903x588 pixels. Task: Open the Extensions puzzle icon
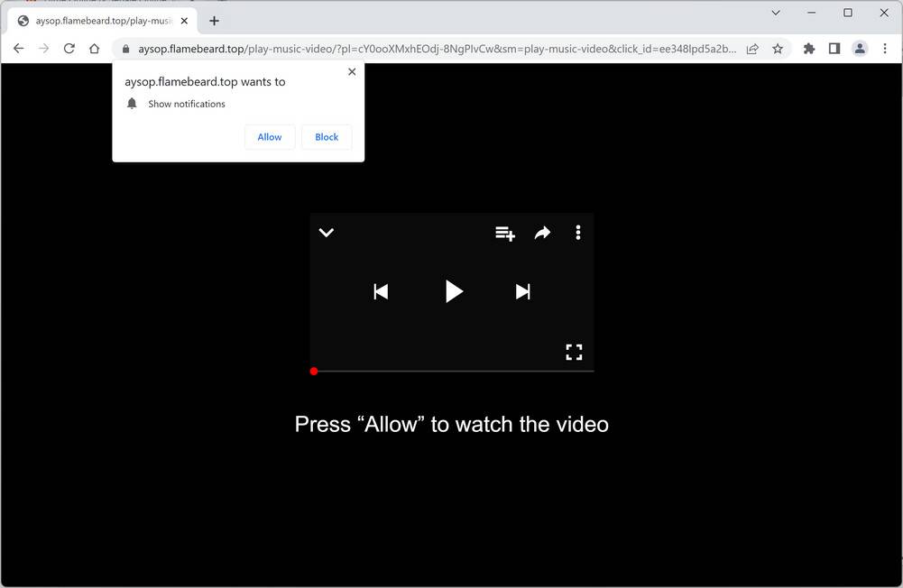(809, 49)
